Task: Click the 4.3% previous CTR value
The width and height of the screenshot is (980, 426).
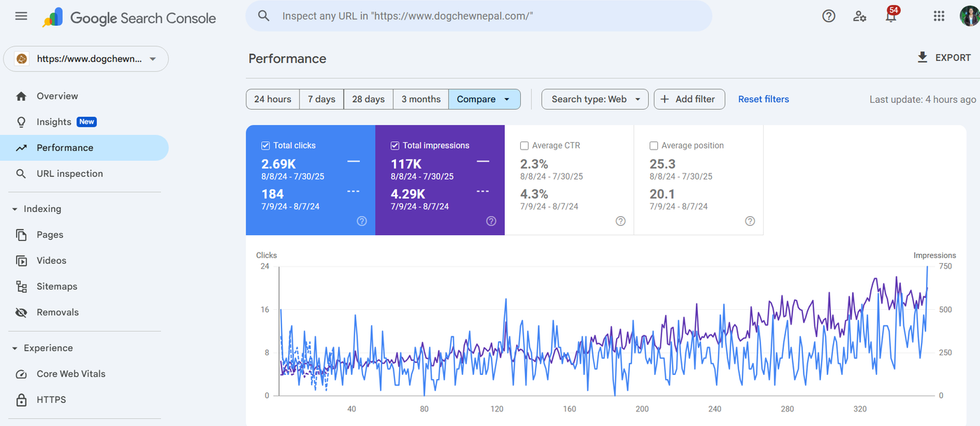Action: tap(534, 194)
